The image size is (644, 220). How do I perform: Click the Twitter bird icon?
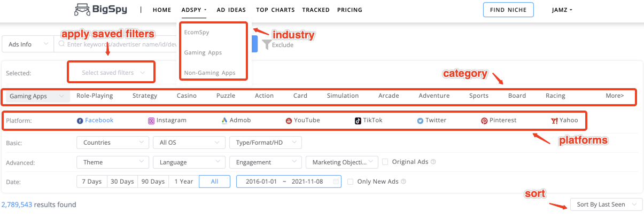420,121
